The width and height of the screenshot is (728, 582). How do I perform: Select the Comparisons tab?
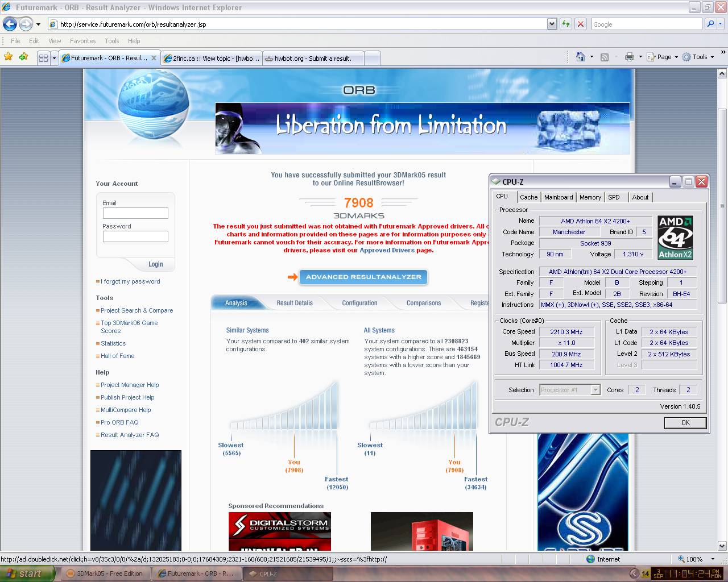[424, 303]
